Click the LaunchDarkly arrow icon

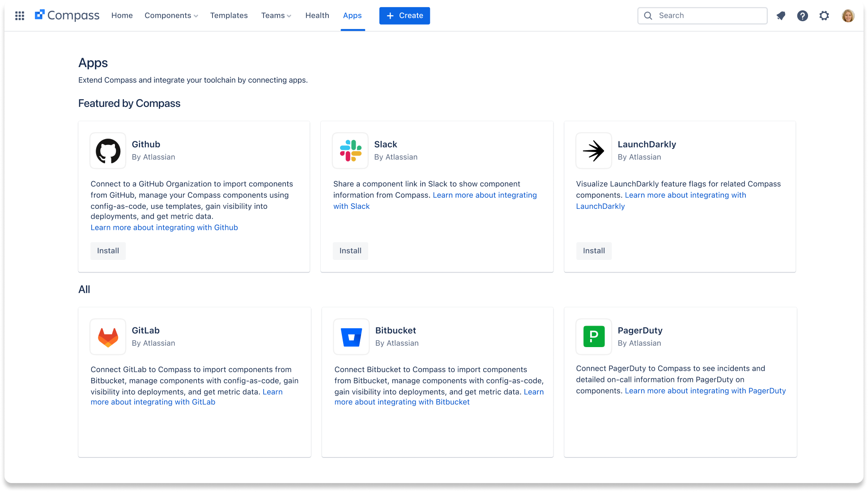[x=593, y=151]
